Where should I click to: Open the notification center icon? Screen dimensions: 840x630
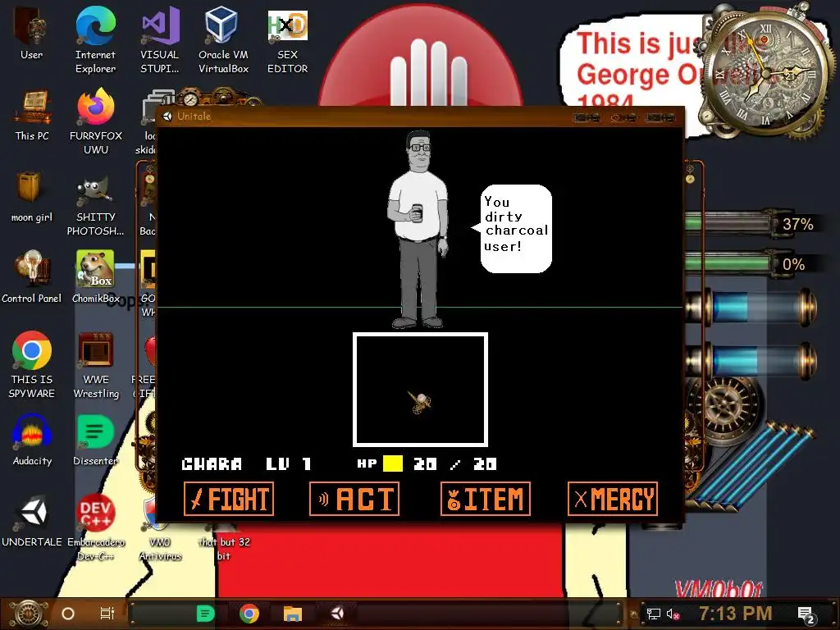pyautogui.click(x=806, y=615)
